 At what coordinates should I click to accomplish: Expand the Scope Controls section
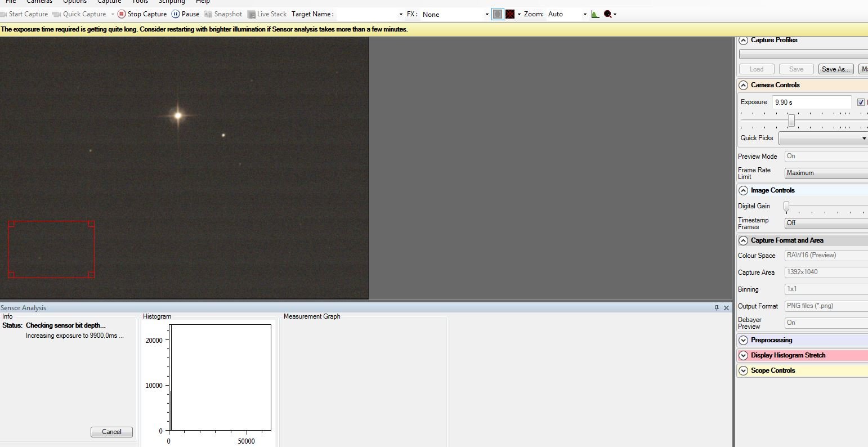[x=743, y=370]
